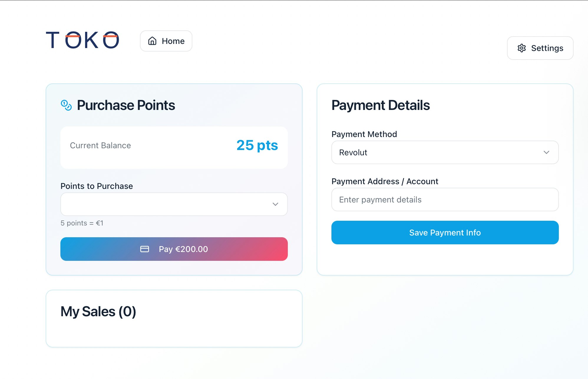Click Save Payment Info
Viewport: 588px width, 379px height.
[x=445, y=233]
